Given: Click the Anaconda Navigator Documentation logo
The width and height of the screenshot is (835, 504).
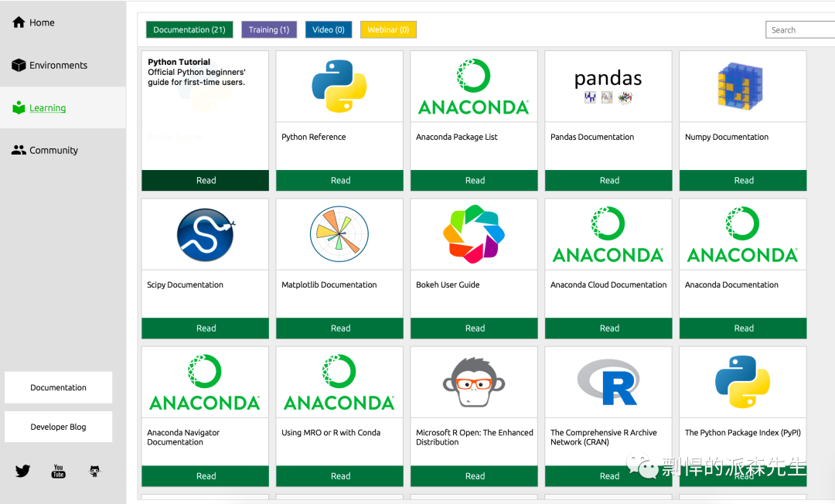Looking at the screenshot, I should pos(204,383).
